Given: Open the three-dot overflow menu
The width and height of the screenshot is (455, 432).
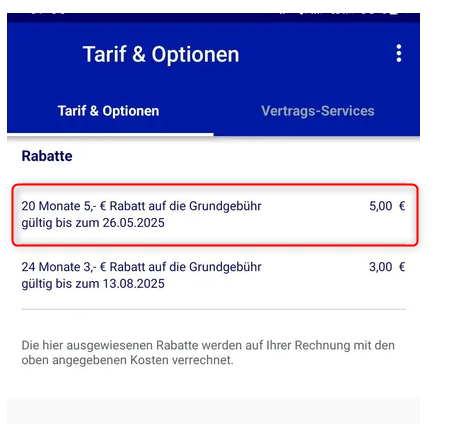Looking at the screenshot, I should click(399, 53).
